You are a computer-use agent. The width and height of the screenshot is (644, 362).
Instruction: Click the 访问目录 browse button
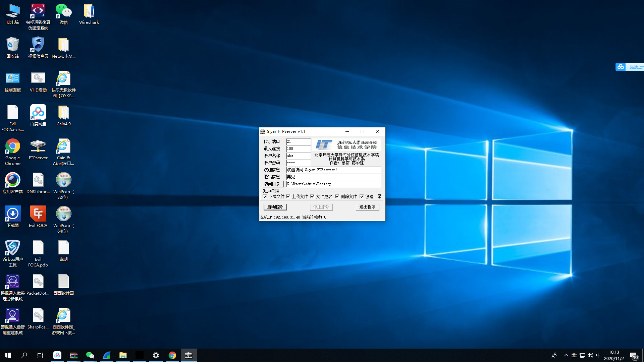273,184
